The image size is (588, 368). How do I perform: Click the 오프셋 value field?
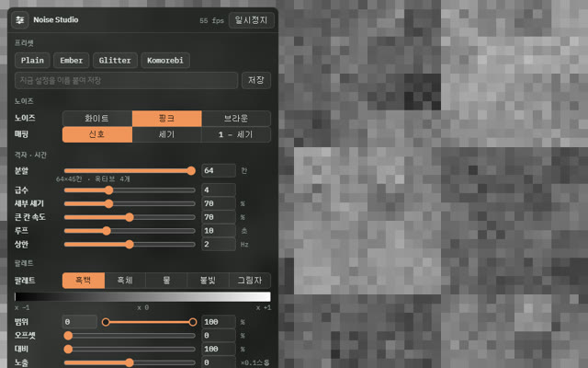click(219, 335)
